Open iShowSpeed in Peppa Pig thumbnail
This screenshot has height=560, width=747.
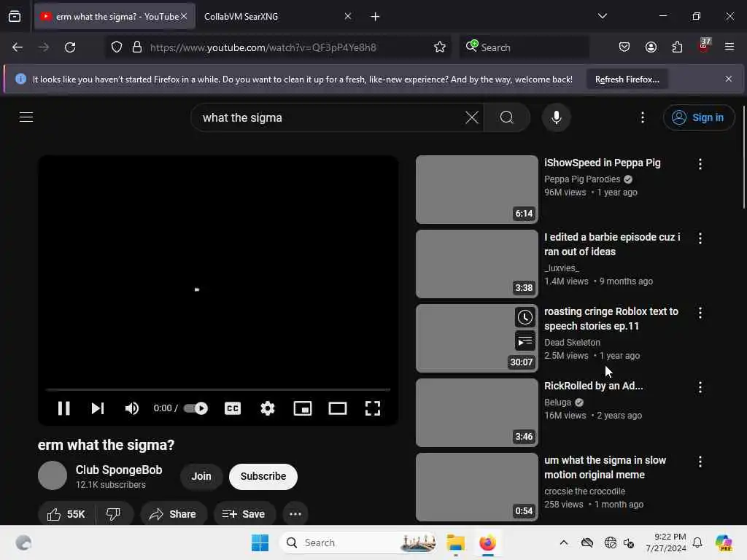(x=477, y=190)
